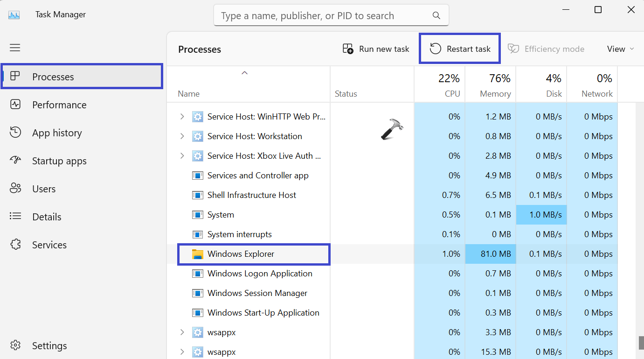Select the Windows Explorer process
Image resolution: width=644 pixels, height=359 pixels.
(x=241, y=254)
